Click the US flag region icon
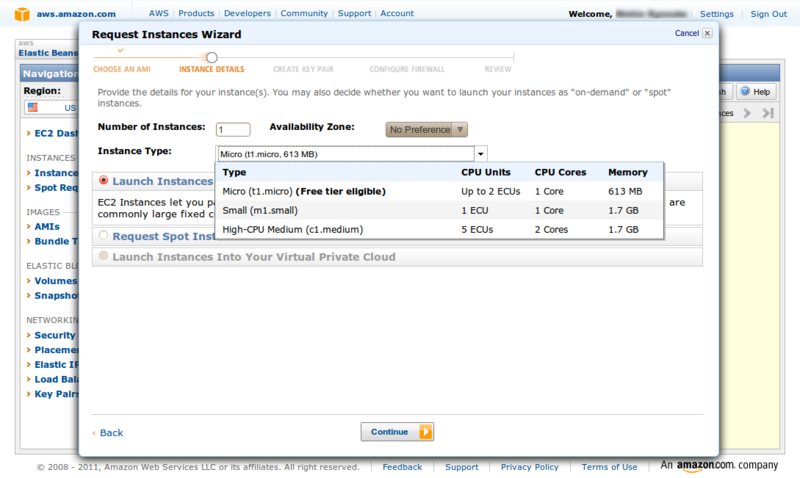Screen dimensions: 800x478 [33, 107]
